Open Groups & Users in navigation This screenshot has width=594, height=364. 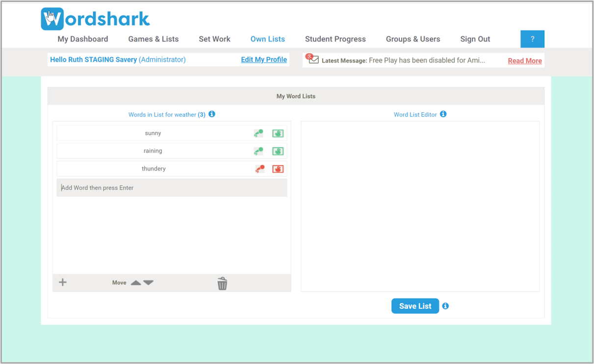pyautogui.click(x=413, y=39)
